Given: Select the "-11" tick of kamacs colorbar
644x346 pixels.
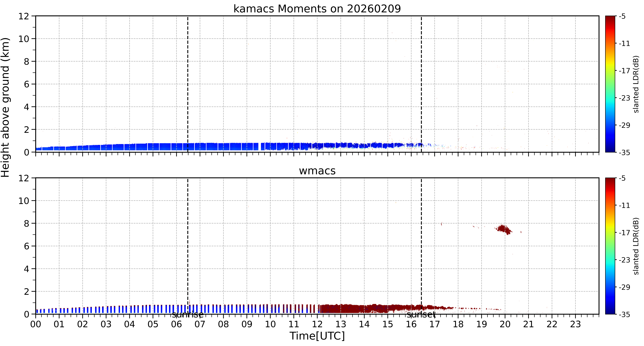Looking at the screenshot, I should pos(624,43).
